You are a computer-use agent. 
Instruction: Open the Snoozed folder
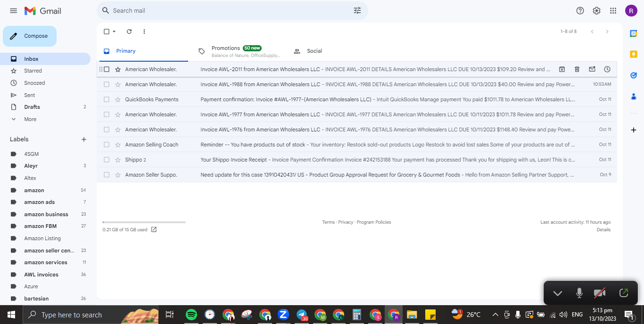34,83
